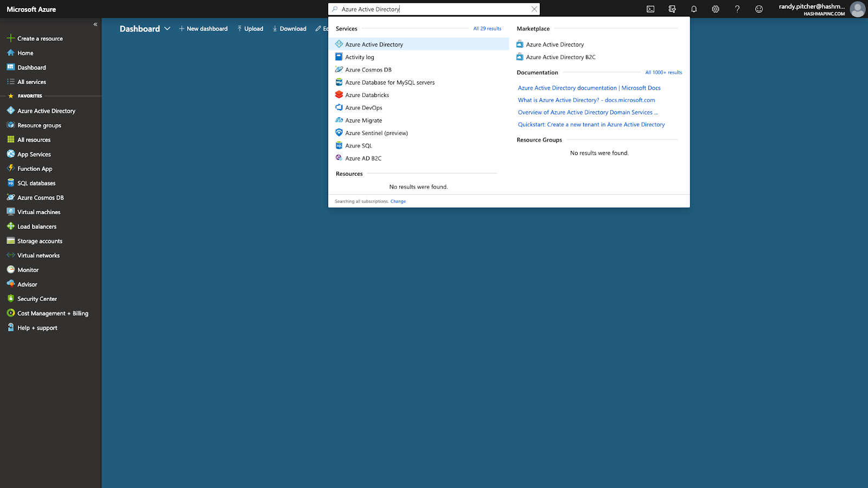This screenshot has width=868, height=488.
Task: Click Upload dashboard button
Action: coord(250,29)
